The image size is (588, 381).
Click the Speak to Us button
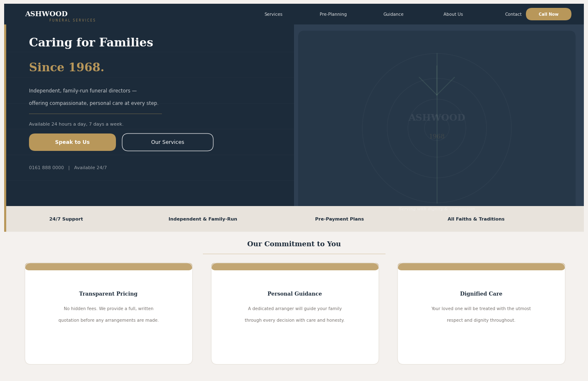[72, 142]
